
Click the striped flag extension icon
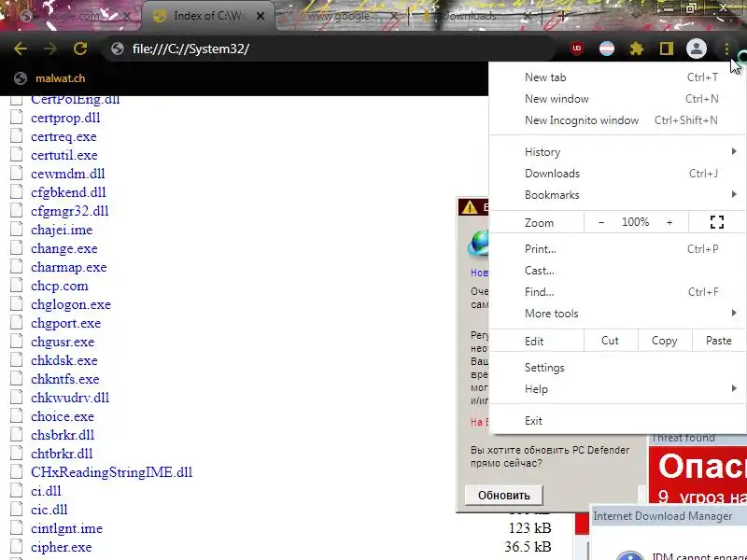pos(606,49)
